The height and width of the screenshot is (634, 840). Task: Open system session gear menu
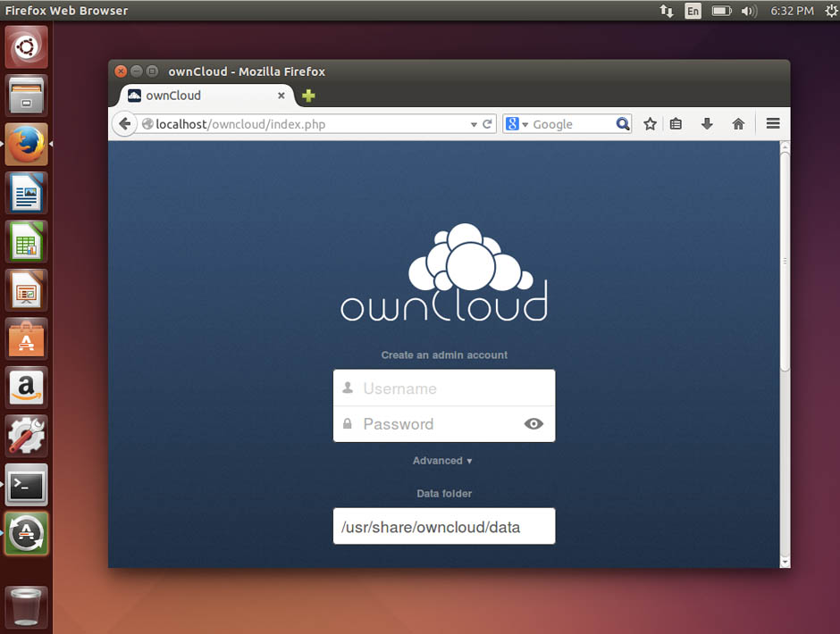[831, 11]
